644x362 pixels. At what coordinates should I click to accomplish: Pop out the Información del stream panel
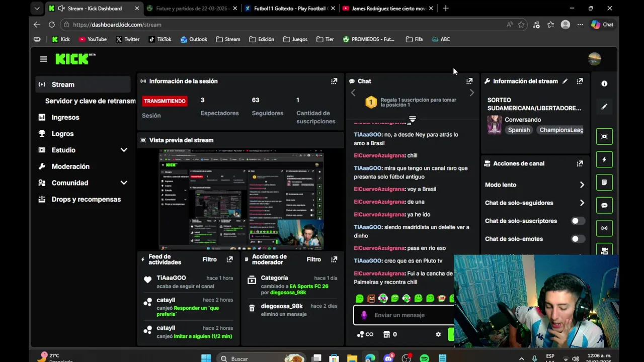point(580,81)
